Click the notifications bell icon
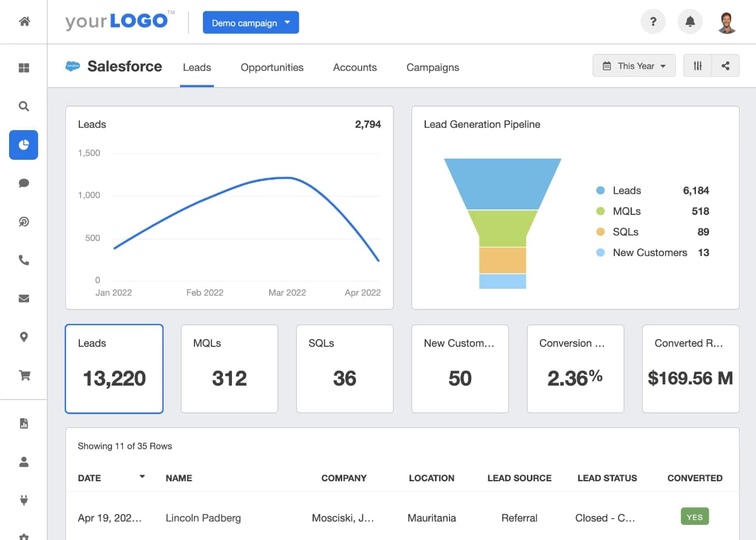The height and width of the screenshot is (540, 756). (690, 22)
